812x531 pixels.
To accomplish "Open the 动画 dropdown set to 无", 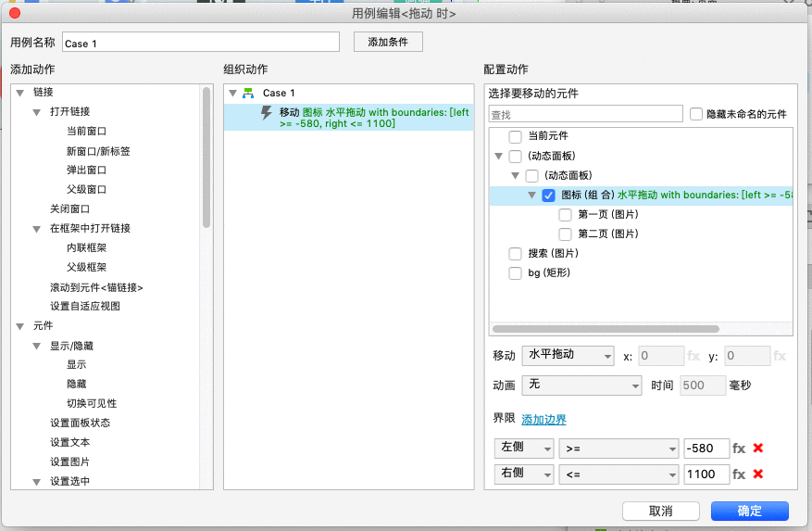I will [582, 386].
